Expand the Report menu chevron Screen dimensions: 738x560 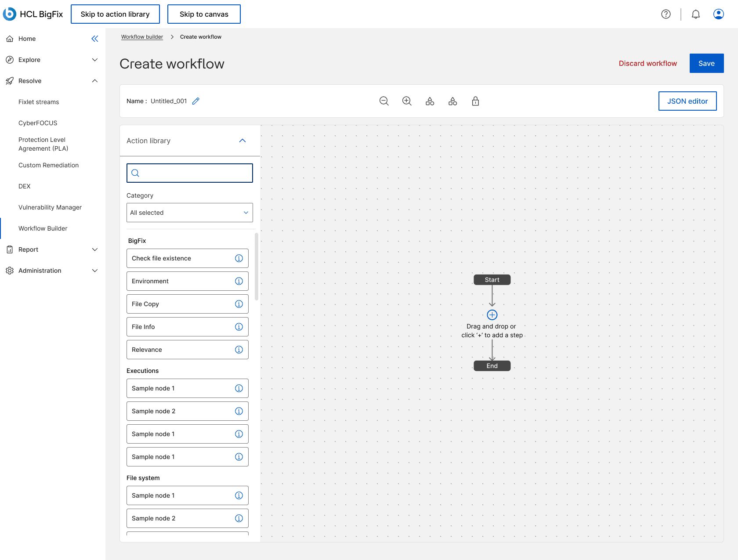[95, 249]
